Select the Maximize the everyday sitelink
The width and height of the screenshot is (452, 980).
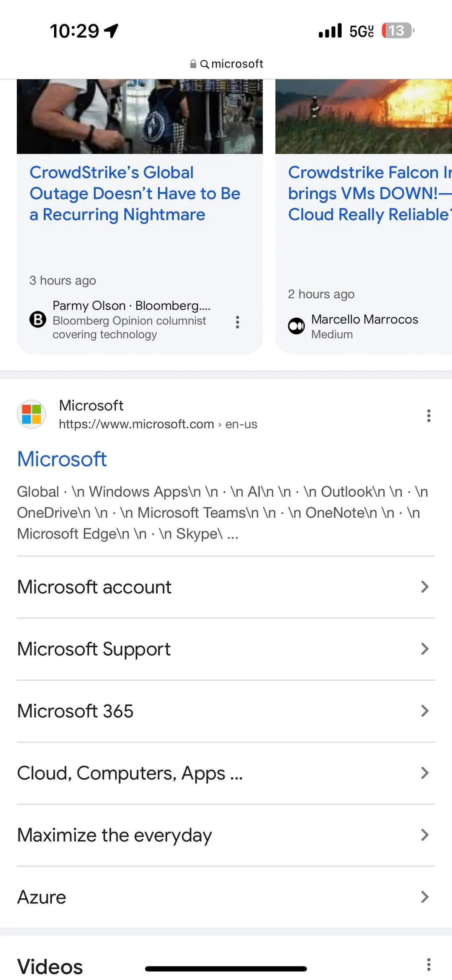[115, 835]
